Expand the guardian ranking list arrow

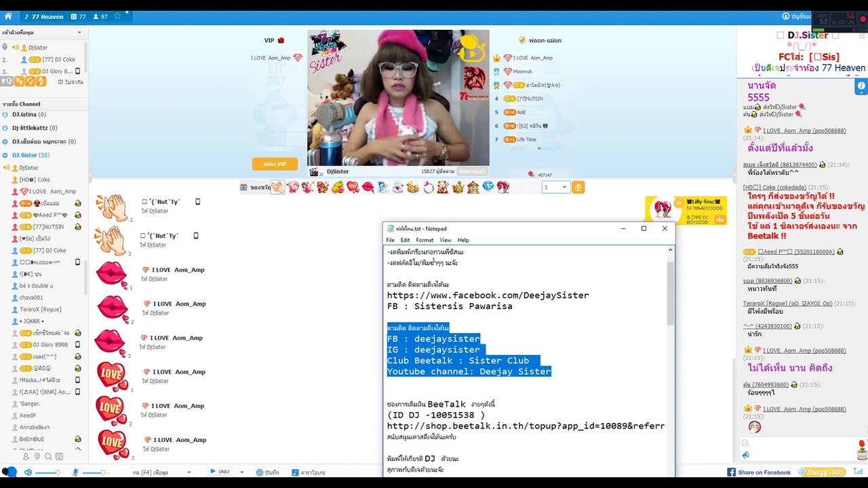pyautogui.click(x=539, y=148)
